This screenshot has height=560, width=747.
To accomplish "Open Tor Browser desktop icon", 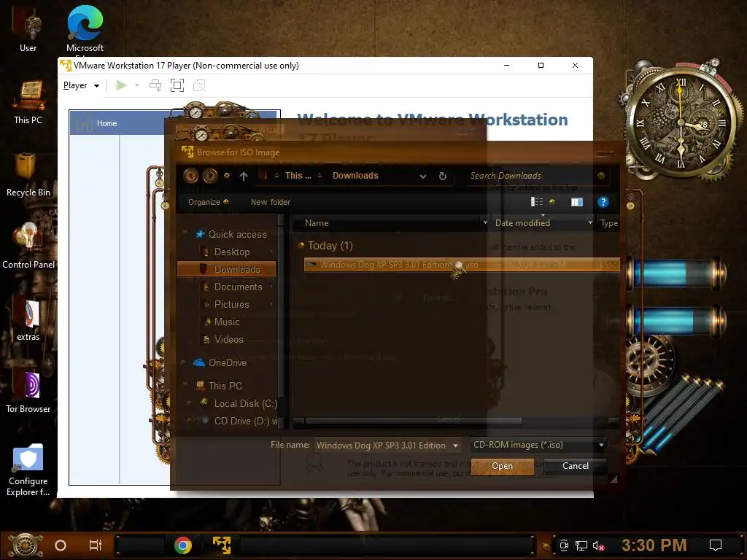I will tap(28, 393).
